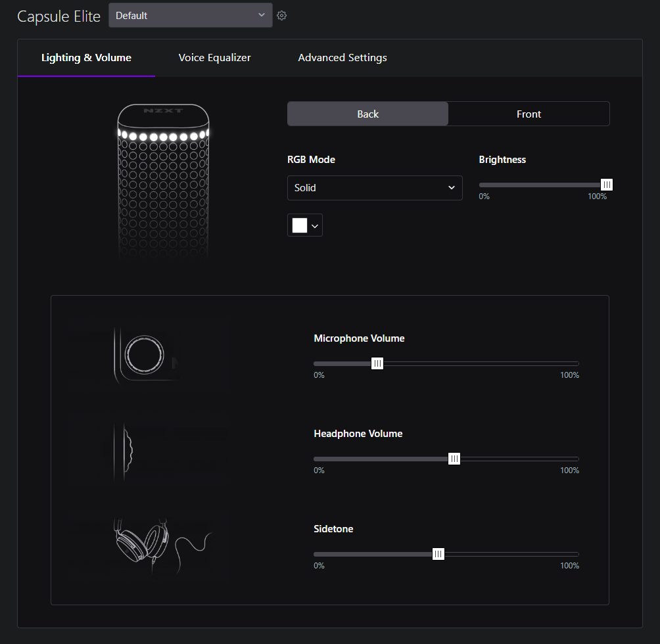Open the Default profile dropdown
660x644 pixels.
190,15
